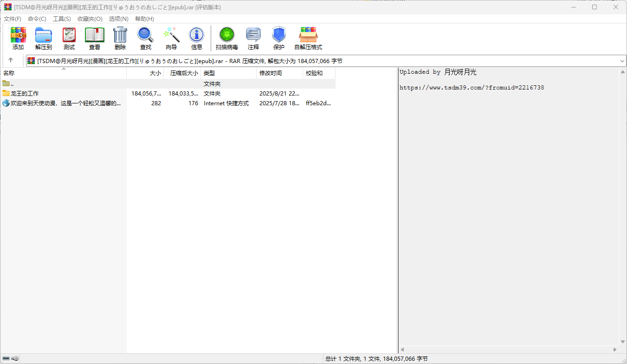Viewport: 627px width, 364px height.
Task: Click the 2025/8/21 modified date cell
Action: pyautogui.click(x=279, y=93)
